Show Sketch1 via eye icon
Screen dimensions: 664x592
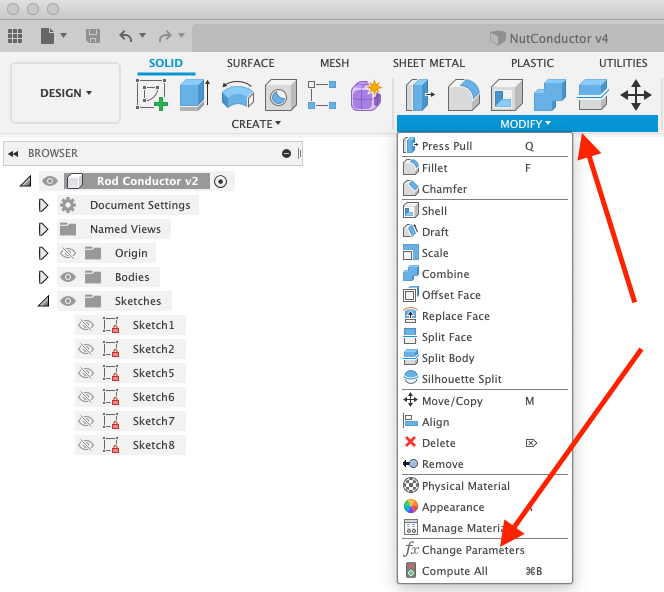[x=86, y=325]
